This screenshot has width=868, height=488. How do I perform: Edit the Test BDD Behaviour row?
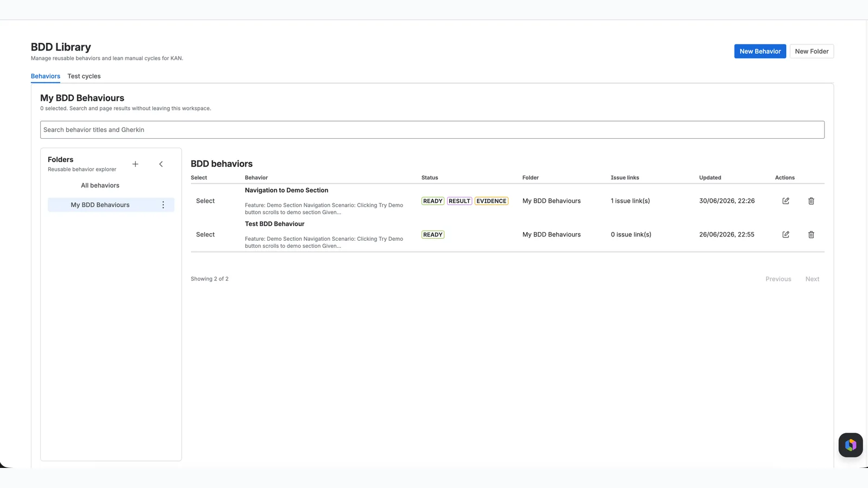pos(786,234)
